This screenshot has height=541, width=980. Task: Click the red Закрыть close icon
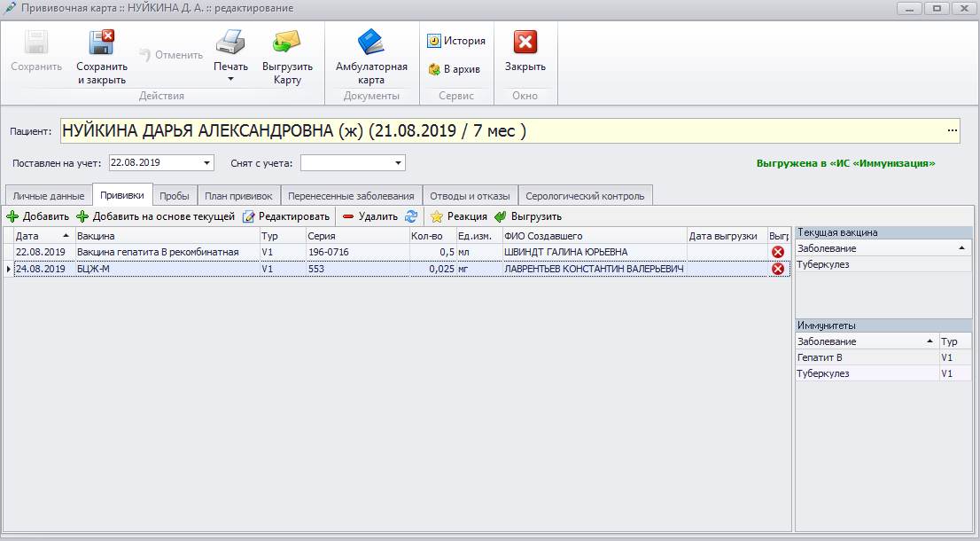click(x=525, y=43)
